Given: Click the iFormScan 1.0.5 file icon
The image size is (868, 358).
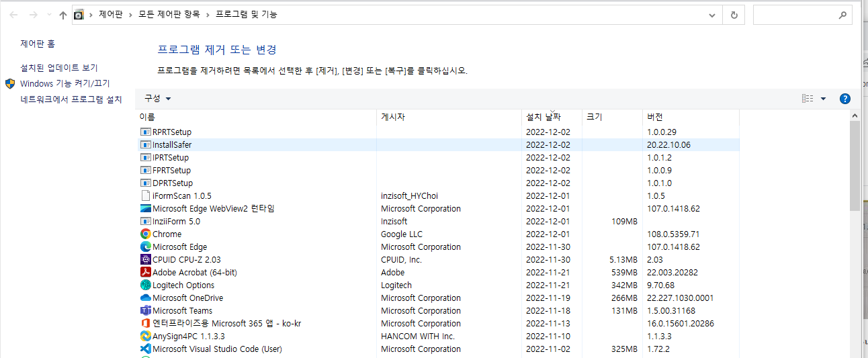Looking at the screenshot, I should [x=146, y=196].
